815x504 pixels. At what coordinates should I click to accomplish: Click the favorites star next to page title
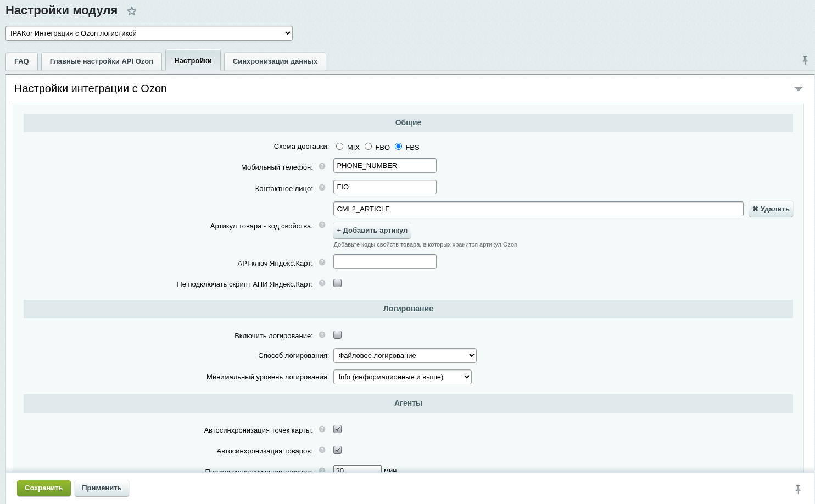132,11
